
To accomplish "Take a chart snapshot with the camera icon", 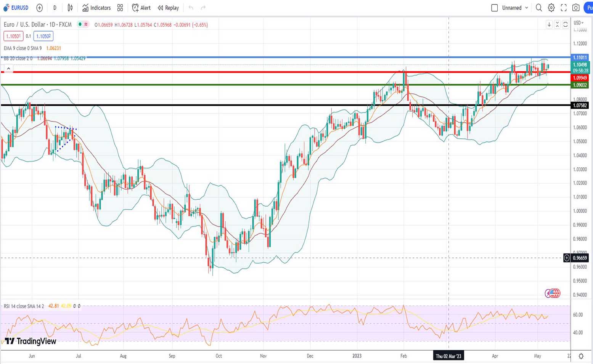I will 576,8.
